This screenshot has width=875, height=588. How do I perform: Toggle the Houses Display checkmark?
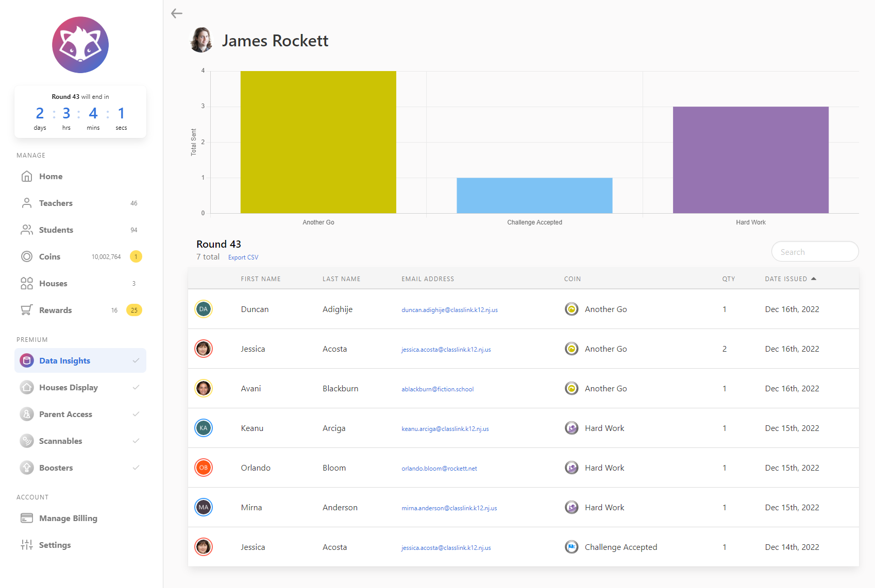pos(136,387)
